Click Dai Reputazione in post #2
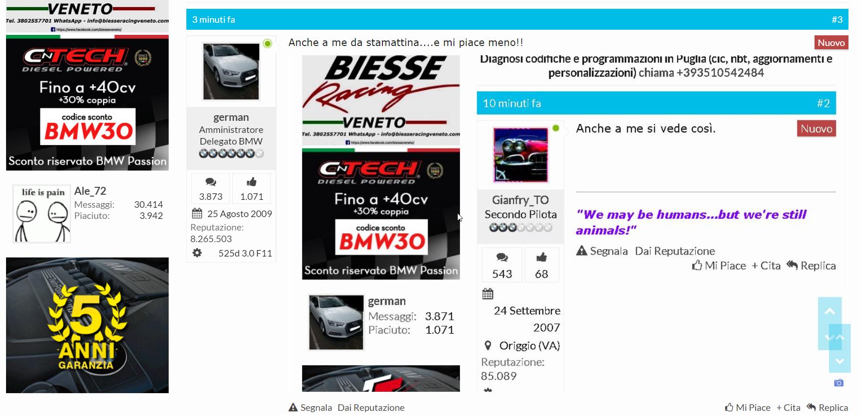The image size is (868, 415). click(675, 251)
